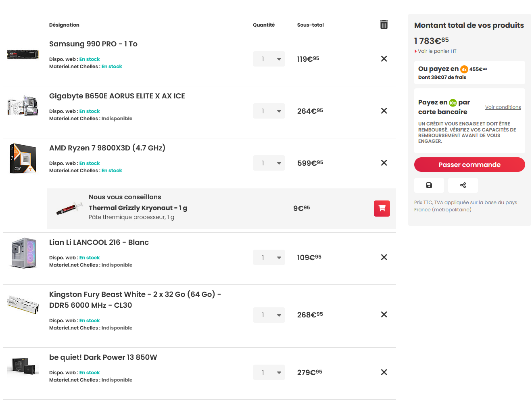
Task: Open Kingston Fury Beast White product page
Action: click(135, 300)
